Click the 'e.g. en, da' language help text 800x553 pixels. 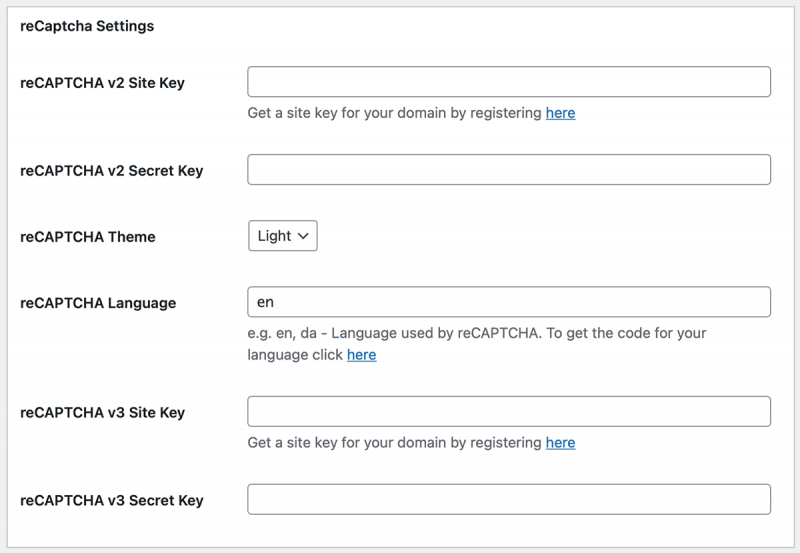tap(477, 344)
